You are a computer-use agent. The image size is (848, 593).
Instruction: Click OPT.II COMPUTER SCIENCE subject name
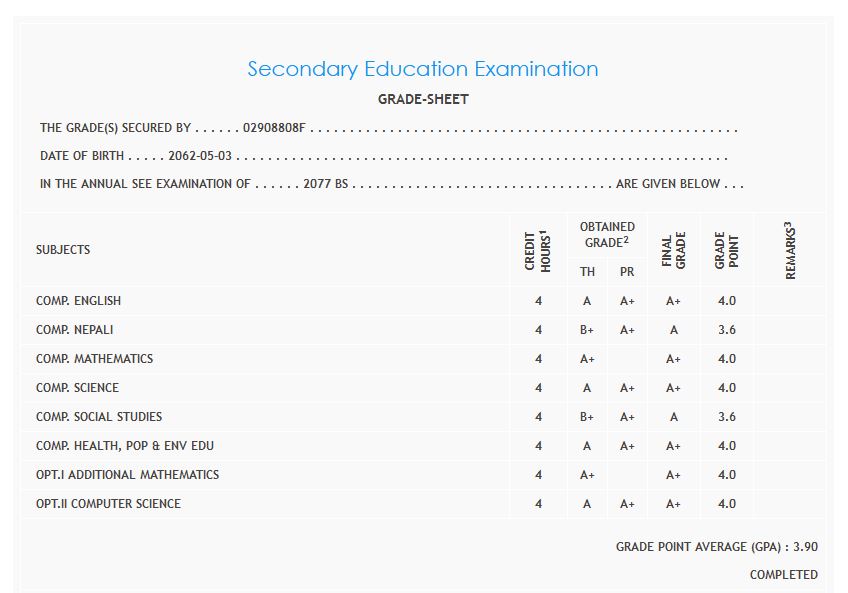(x=108, y=504)
